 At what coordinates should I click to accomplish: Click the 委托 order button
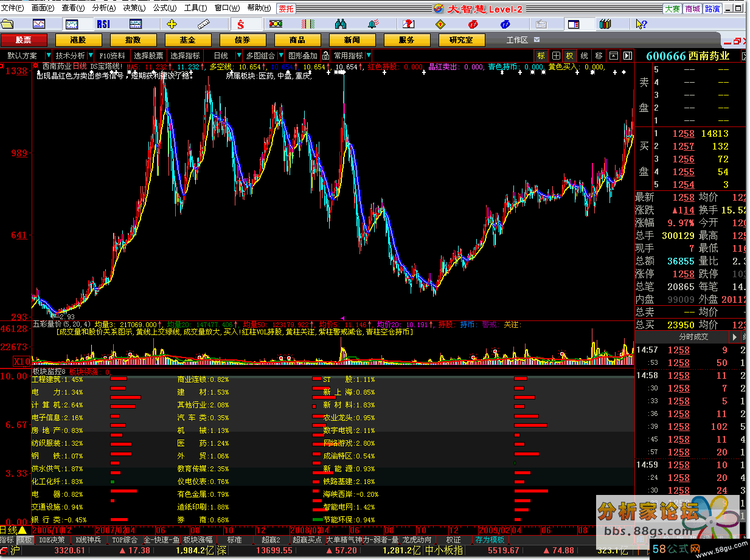tap(286, 9)
